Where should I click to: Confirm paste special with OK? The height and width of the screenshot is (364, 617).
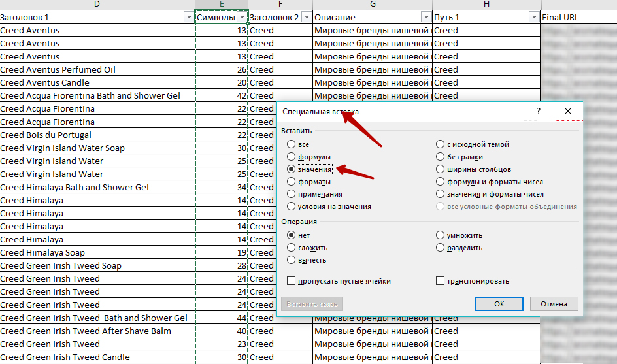coord(499,304)
